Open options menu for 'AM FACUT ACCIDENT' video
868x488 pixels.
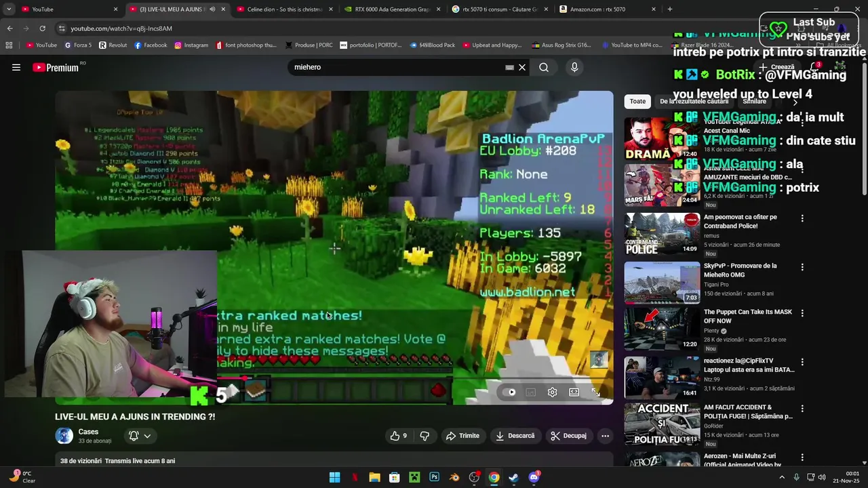coord(802,409)
